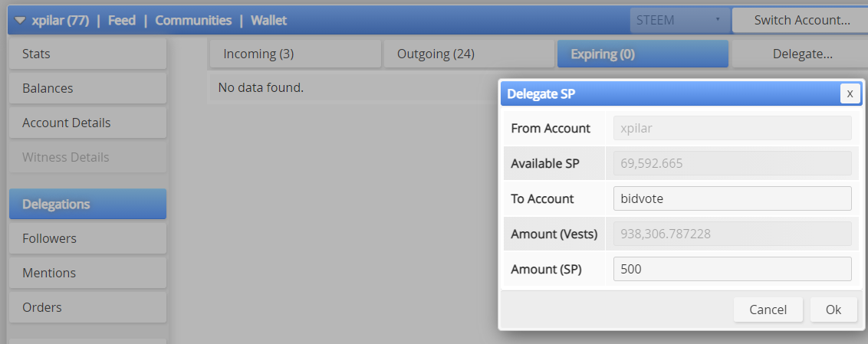The height and width of the screenshot is (344, 868).
Task: Close the Delegate SP dialog with x
Action: [850, 93]
